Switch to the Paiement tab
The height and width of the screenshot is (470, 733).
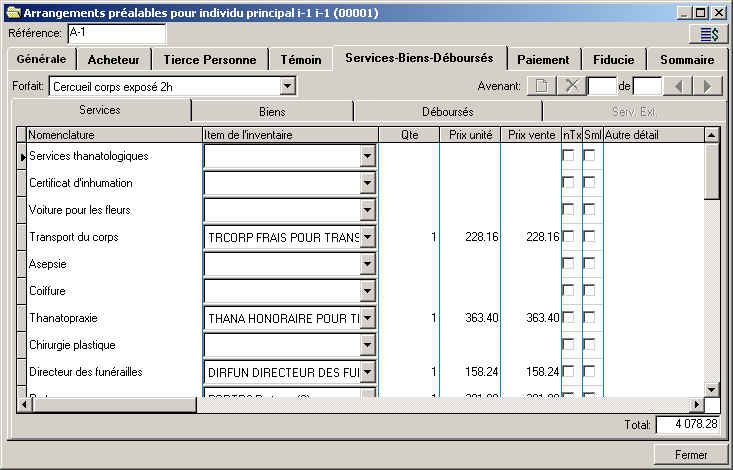click(x=543, y=60)
